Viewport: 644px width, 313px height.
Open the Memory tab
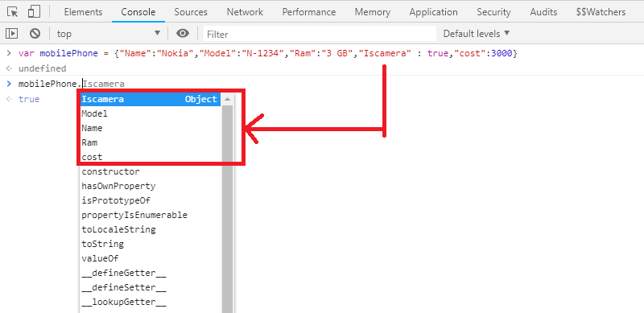(x=372, y=12)
